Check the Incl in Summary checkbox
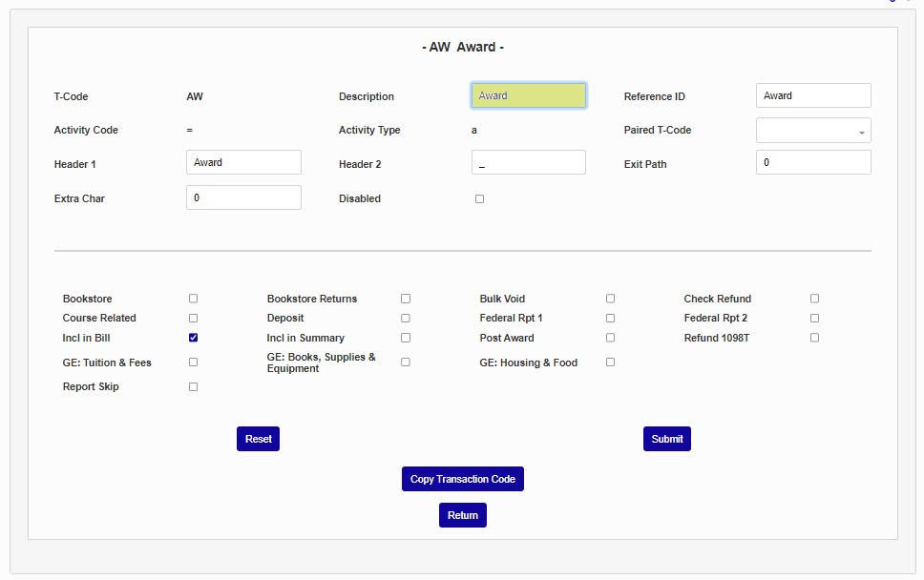The image size is (924, 580). point(406,338)
